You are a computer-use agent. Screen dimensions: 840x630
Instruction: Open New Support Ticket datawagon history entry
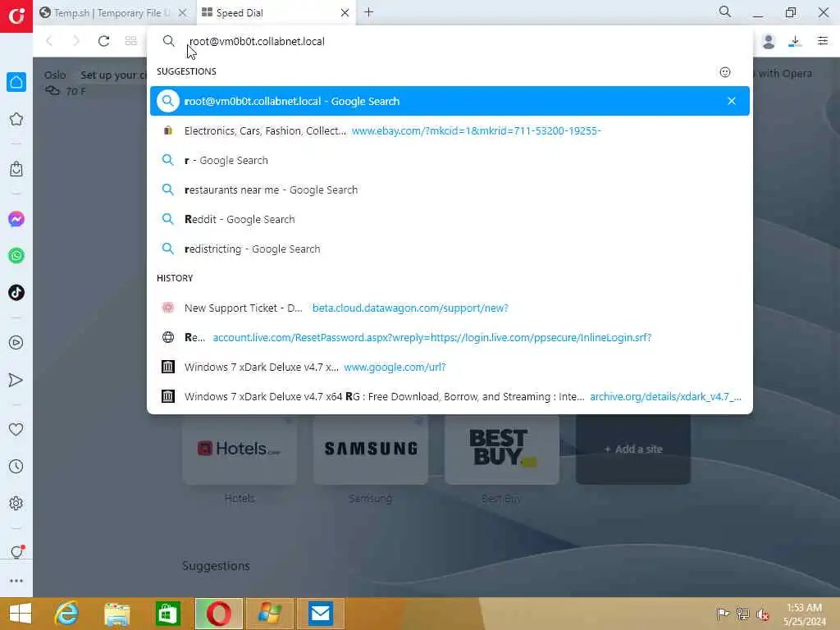click(450, 308)
